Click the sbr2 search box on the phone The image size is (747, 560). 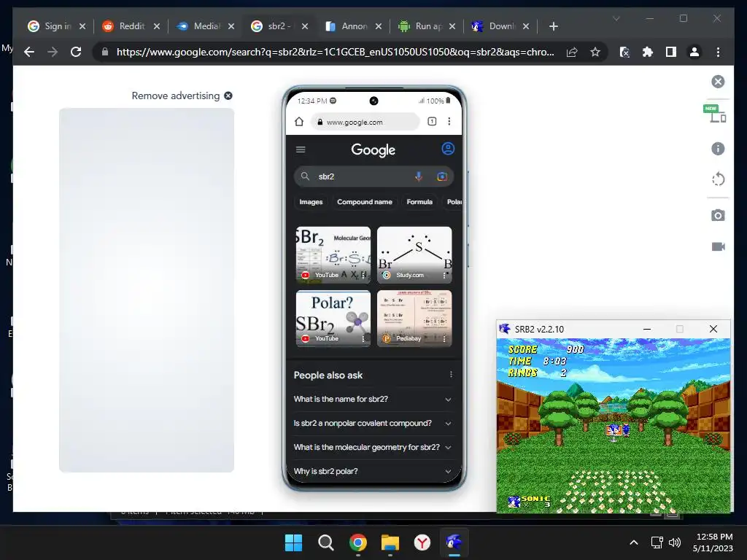click(373, 176)
